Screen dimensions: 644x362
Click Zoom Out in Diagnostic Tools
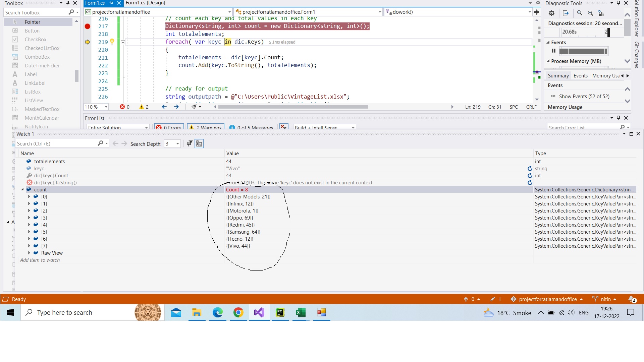[590, 13]
